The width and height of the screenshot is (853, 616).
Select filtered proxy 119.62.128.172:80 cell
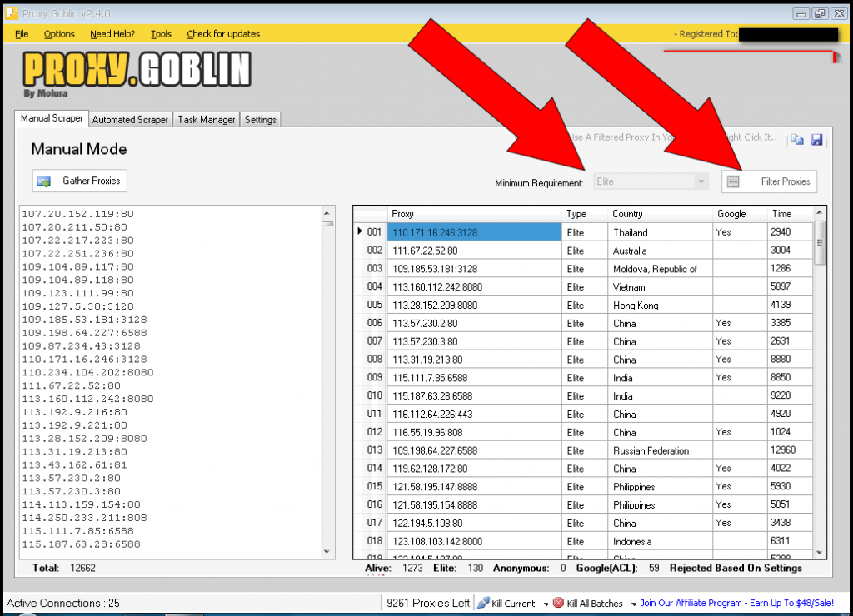click(474, 469)
